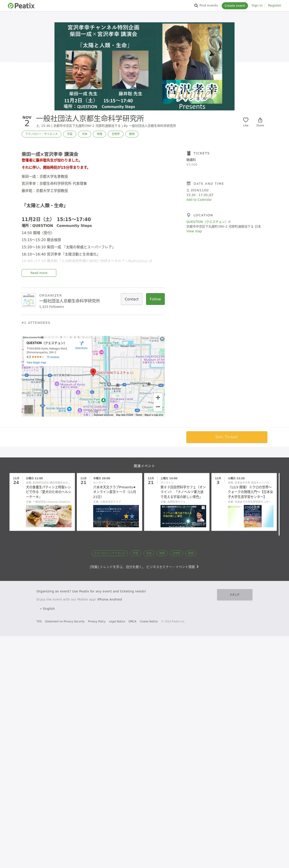
Task: Click the red QUESTION map pin
Action: (x=93, y=372)
